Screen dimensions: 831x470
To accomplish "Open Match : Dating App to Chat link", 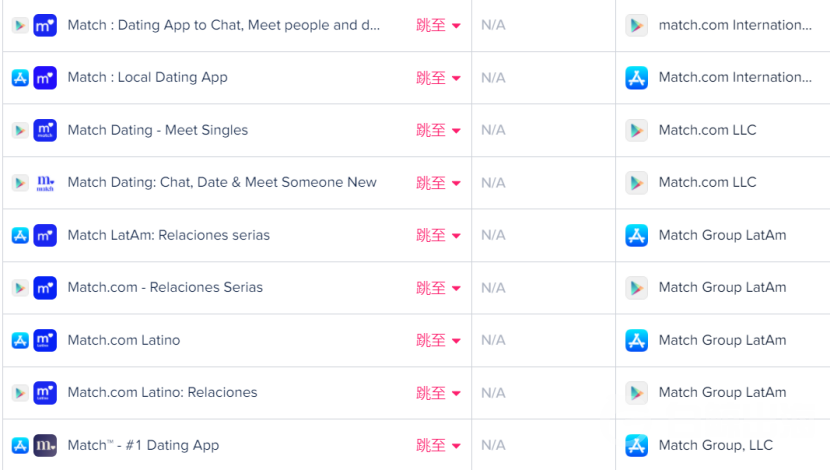I will point(223,25).
